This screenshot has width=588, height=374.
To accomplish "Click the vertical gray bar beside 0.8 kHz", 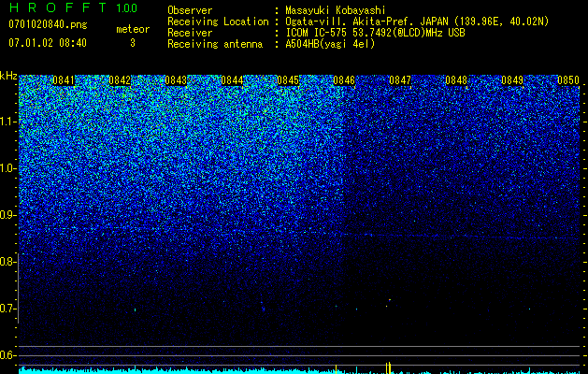I will (x=19, y=288).
